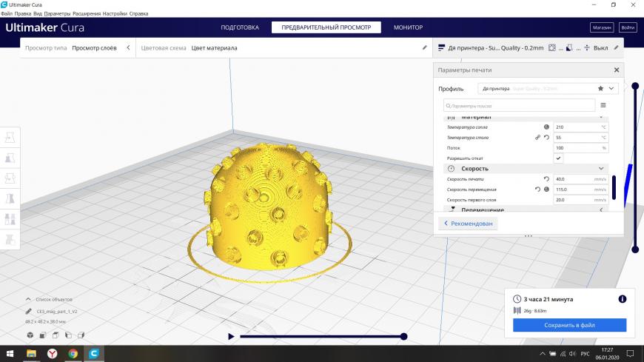Click the support icon in print settings bar
Image resolution: width=644 pixels, height=362 pixels.
pos(569,47)
